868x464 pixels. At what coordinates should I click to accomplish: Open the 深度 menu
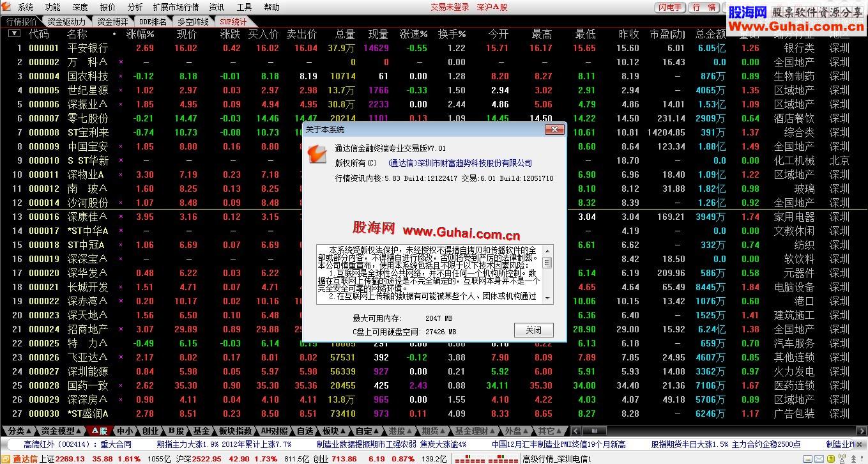point(80,7)
